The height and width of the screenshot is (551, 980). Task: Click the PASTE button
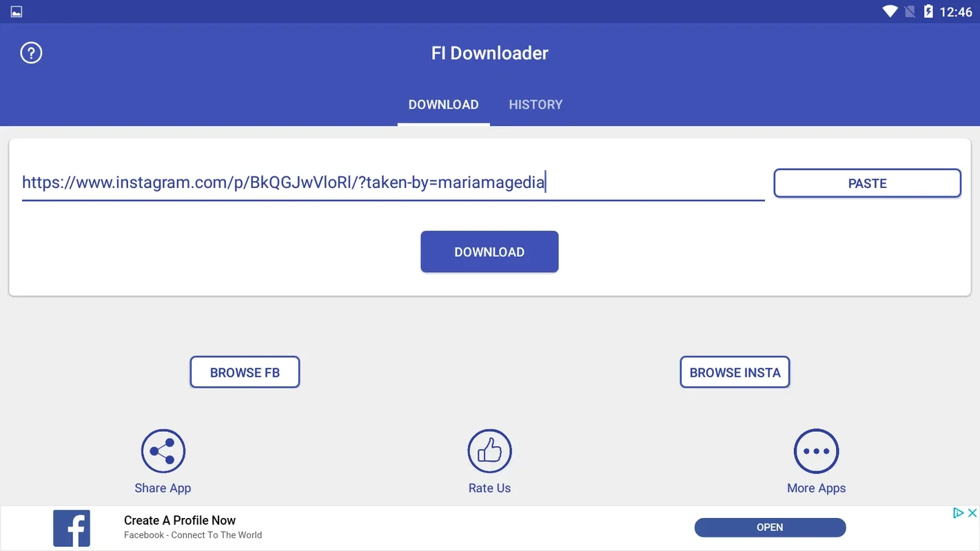click(x=867, y=183)
